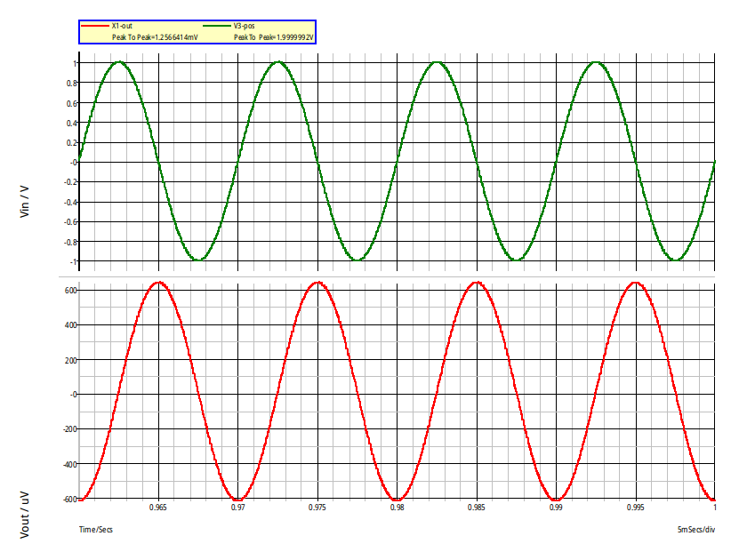Click the 0.99 time tick label

556,508
